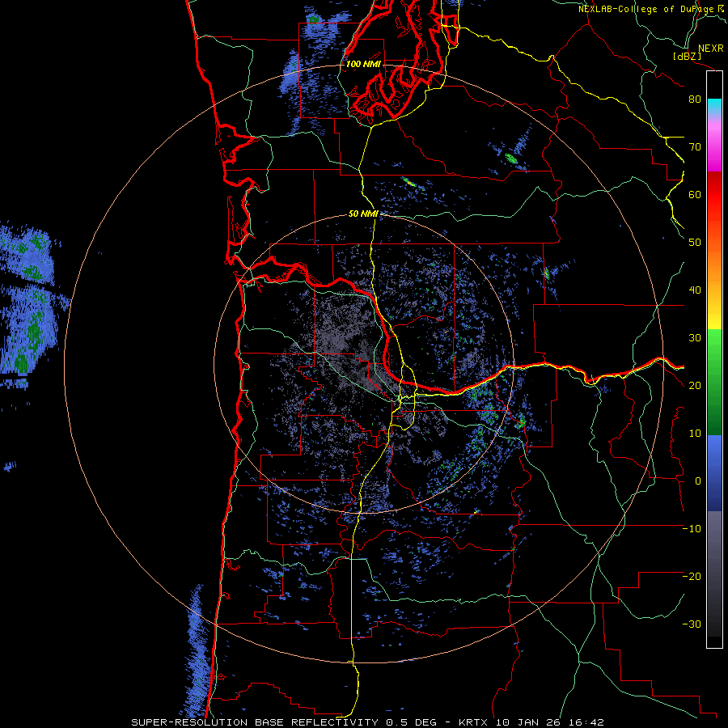The height and width of the screenshot is (728, 728).
Task: Click the -20 tick label on dBZ scale
Action: pyautogui.click(x=692, y=576)
